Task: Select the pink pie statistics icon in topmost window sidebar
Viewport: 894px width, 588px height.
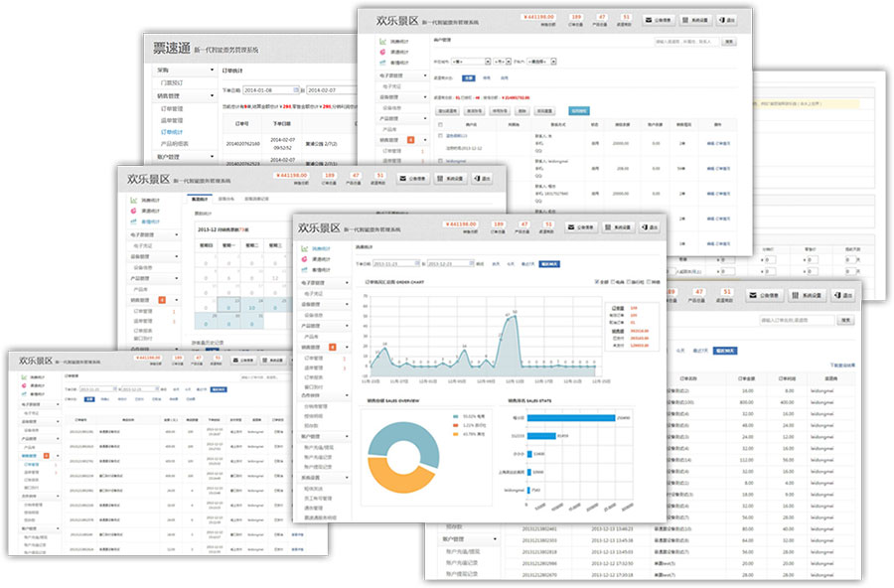Action: coord(382,52)
